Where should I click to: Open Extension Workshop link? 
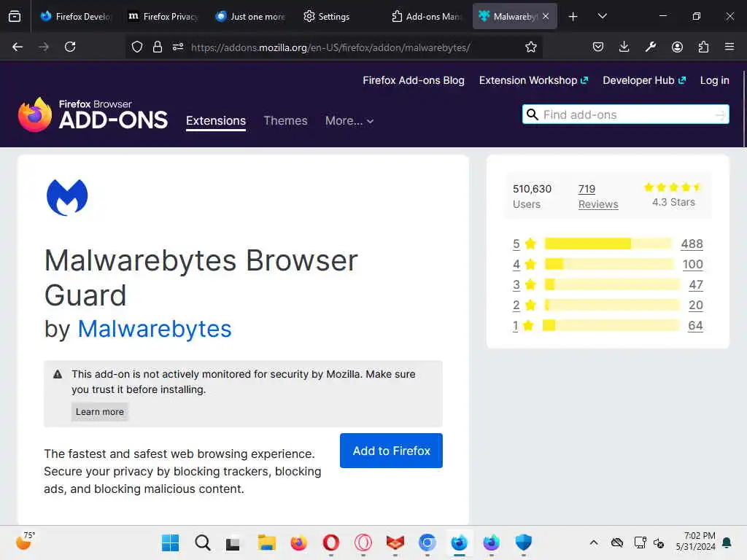(x=533, y=80)
